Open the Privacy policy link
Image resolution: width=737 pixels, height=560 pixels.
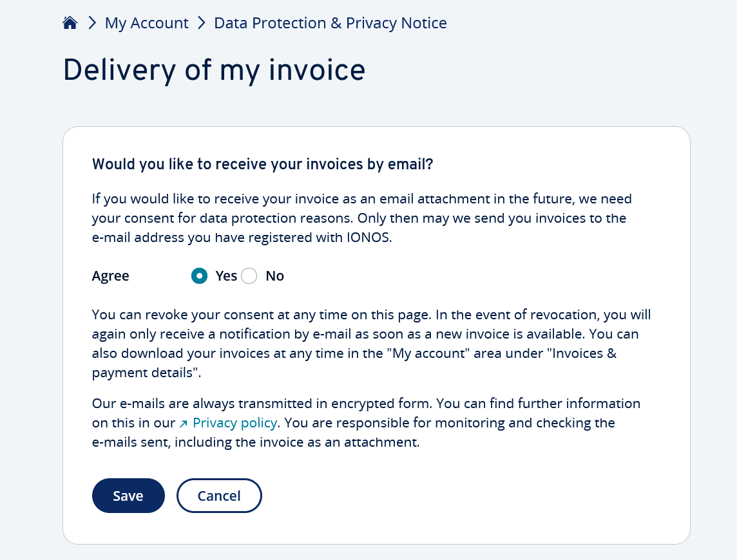[x=235, y=423]
